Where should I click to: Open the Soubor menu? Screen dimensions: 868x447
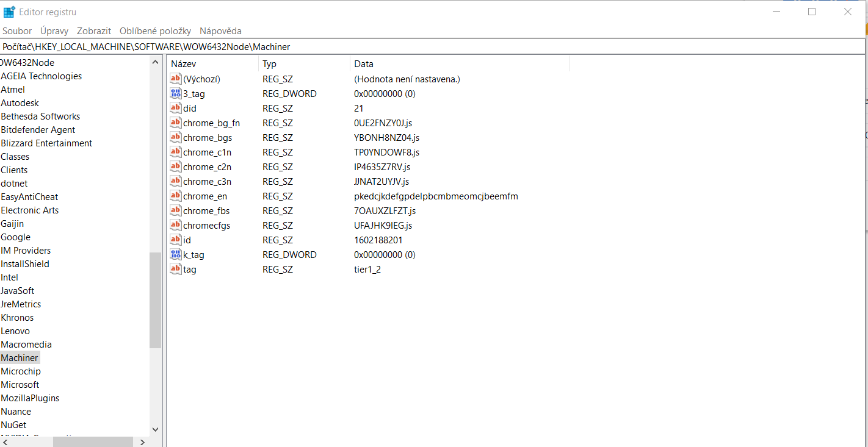coord(17,30)
